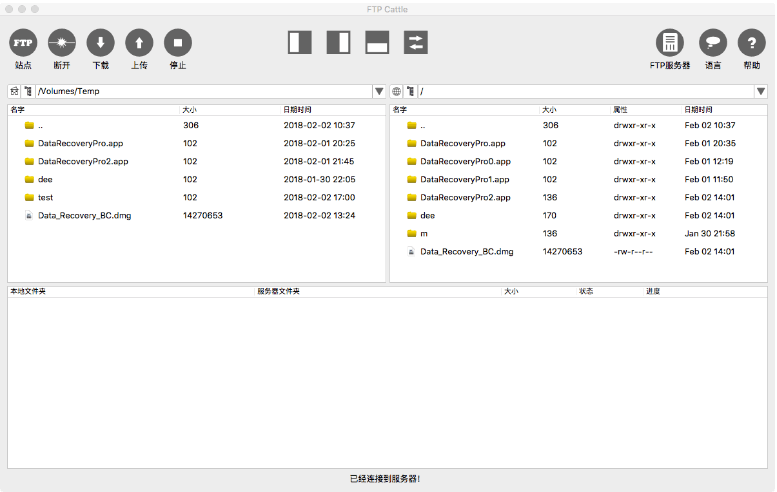Click queue header 服务器文件夹
The height and width of the screenshot is (492, 777).
point(278,291)
